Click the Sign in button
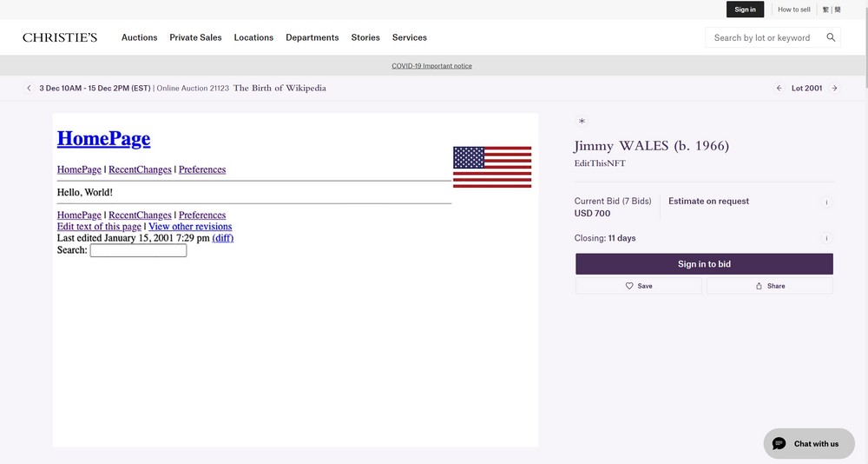The width and height of the screenshot is (868, 464). 745,10
